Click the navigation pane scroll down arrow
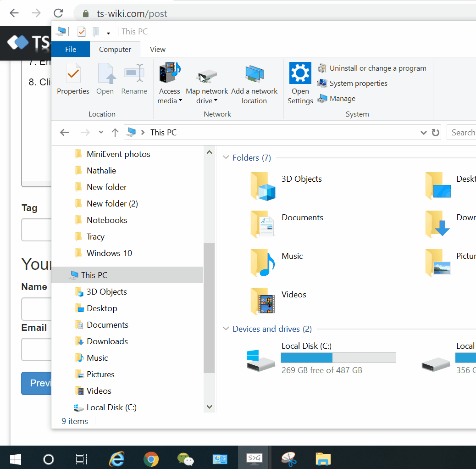Viewport: 476px width, 469px height. coord(209,407)
